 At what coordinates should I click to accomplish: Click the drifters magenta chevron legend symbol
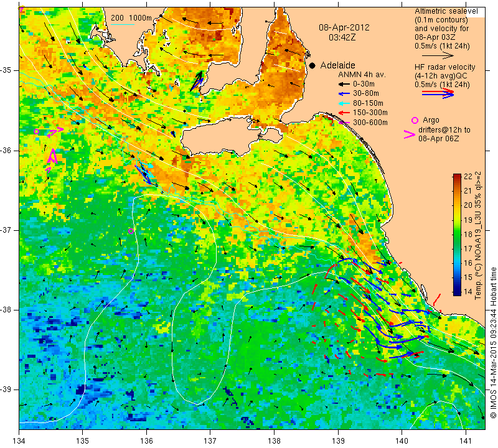pos(409,134)
